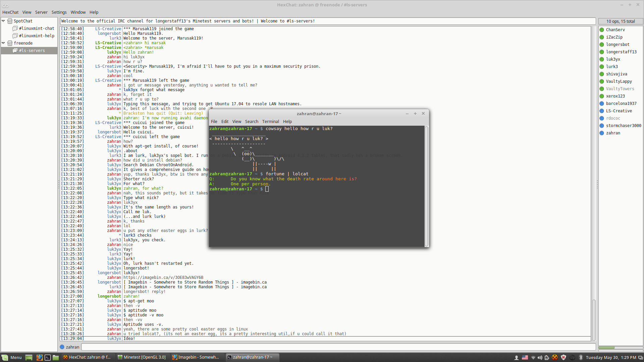
Task: Open the terminal's Search menu
Action: click(252, 122)
